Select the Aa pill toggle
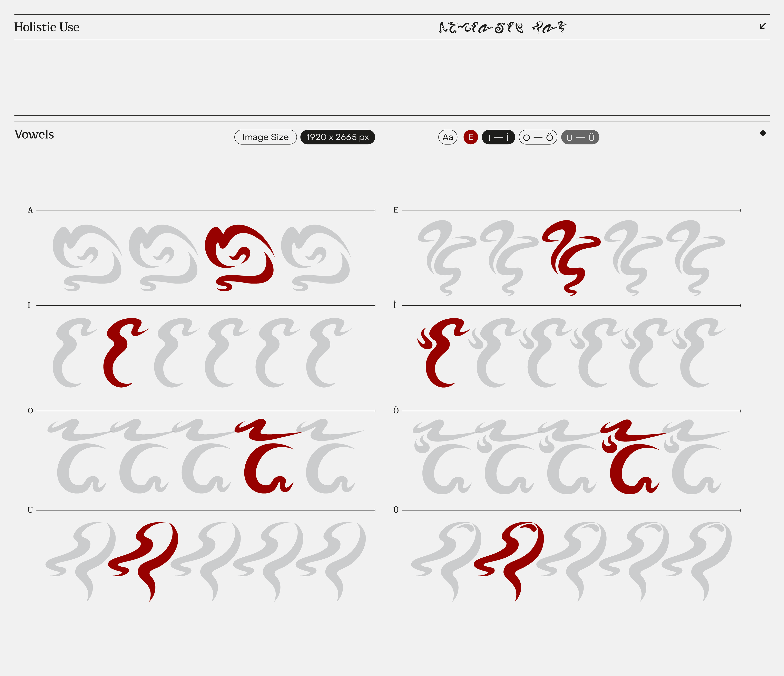 pos(448,137)
